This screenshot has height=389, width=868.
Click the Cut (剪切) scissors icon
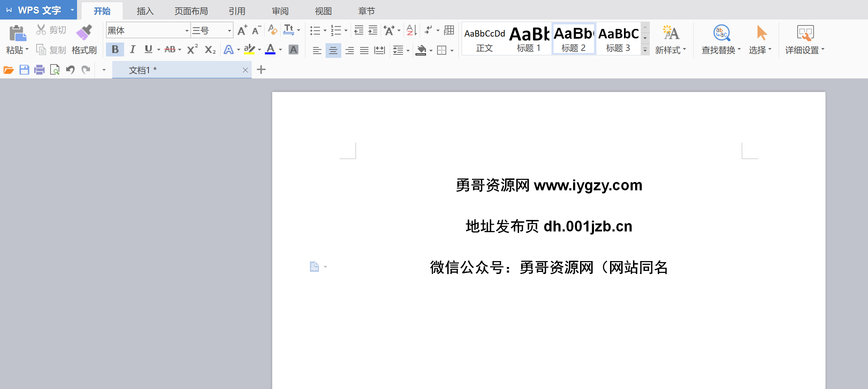tap(41, 30)
